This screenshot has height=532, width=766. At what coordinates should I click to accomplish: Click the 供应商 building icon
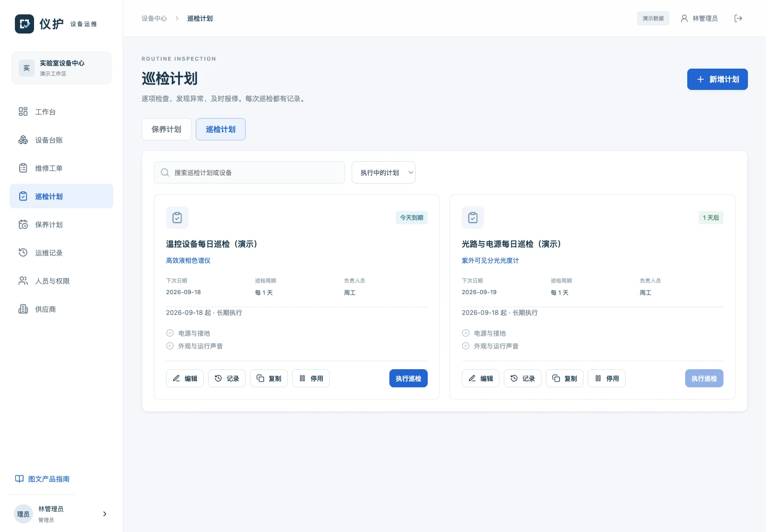click(23, 309)
